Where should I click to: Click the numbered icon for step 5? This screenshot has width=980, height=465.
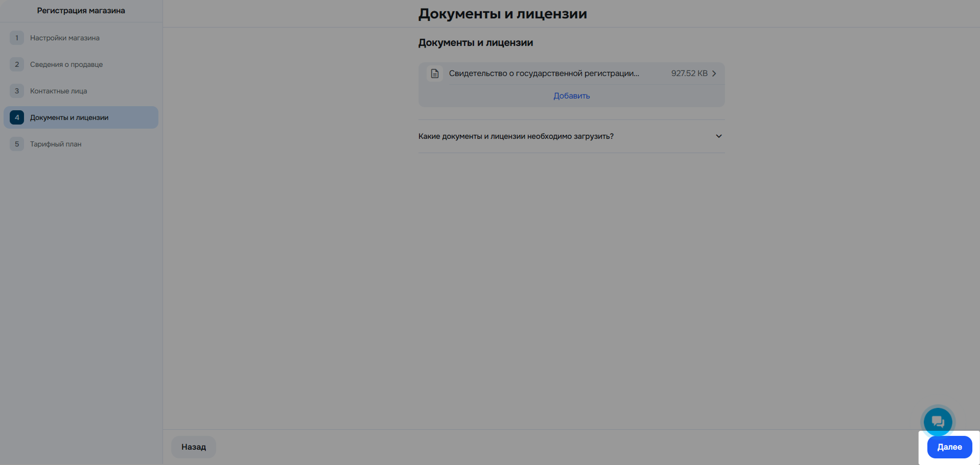(16, 143)
